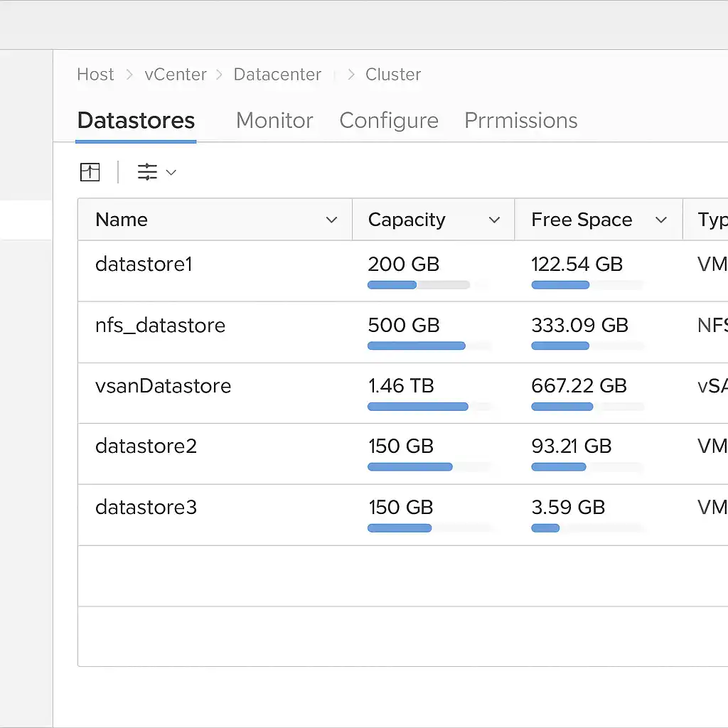Viewport: 728px width, 728px height.
Task: Open the Free Space column dropdown arrow
Action: tap(661, 220)
